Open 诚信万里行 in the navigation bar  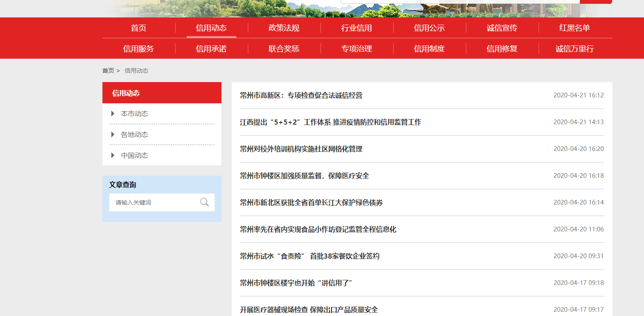(575, 49)
